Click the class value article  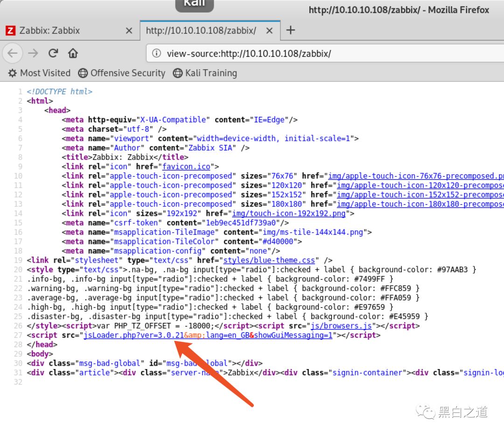pyautogui.click(x=94, y=372)
